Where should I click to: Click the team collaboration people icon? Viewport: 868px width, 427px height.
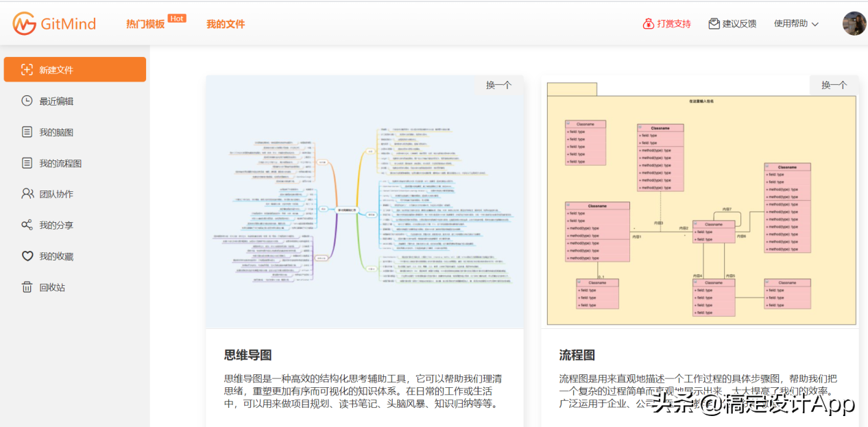coord(27,194)
